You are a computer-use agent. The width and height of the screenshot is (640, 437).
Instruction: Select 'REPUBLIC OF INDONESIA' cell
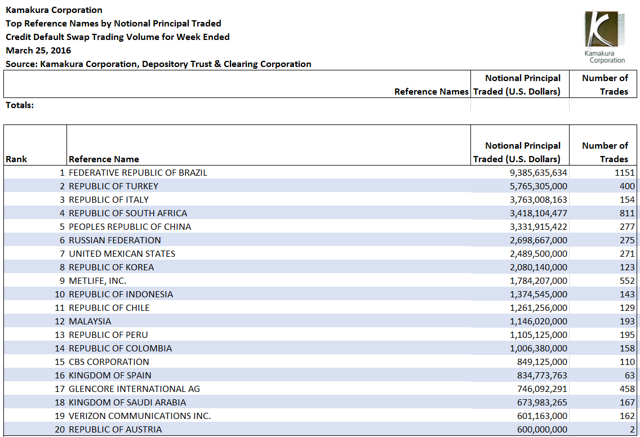pos(121,294)
